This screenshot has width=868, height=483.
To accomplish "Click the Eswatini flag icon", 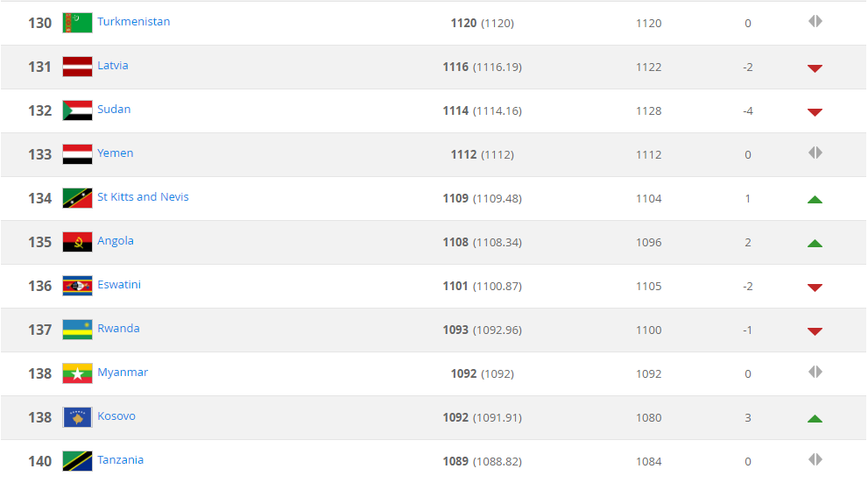I will pyautogui.click(x=77, y=286).
